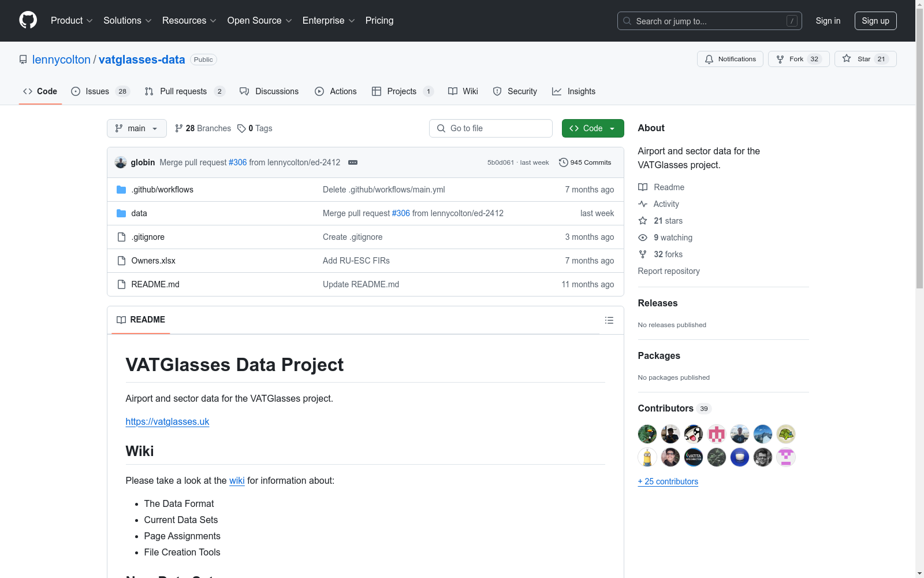Open the main branch selector dropdown
This screenshot has width=924, height=578.
point(137,128)
